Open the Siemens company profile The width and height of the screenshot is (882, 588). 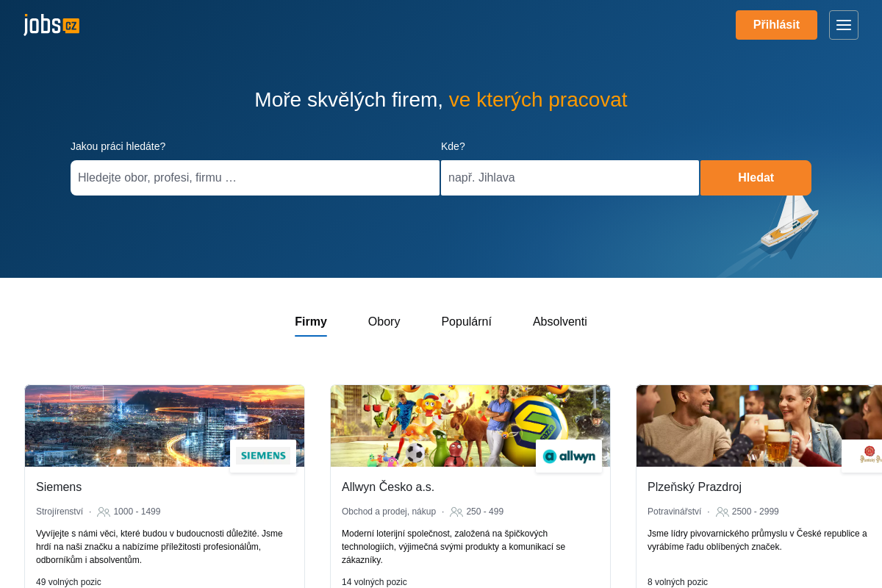(x=59, y=487)
